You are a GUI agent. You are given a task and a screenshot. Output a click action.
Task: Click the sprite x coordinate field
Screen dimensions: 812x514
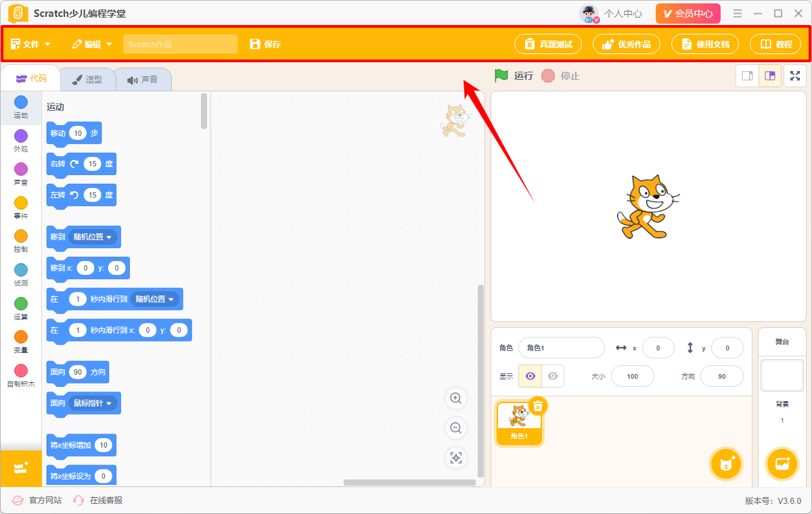(x=658, y=348)
